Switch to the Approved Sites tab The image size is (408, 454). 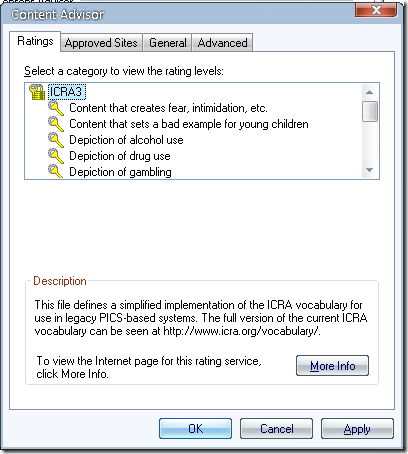pos(101,43)
